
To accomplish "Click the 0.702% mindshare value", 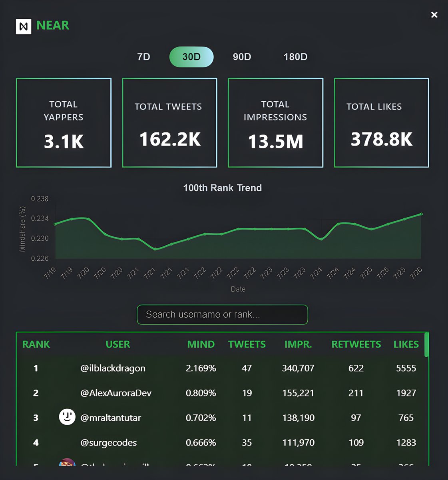I will (x=201, y=418).
